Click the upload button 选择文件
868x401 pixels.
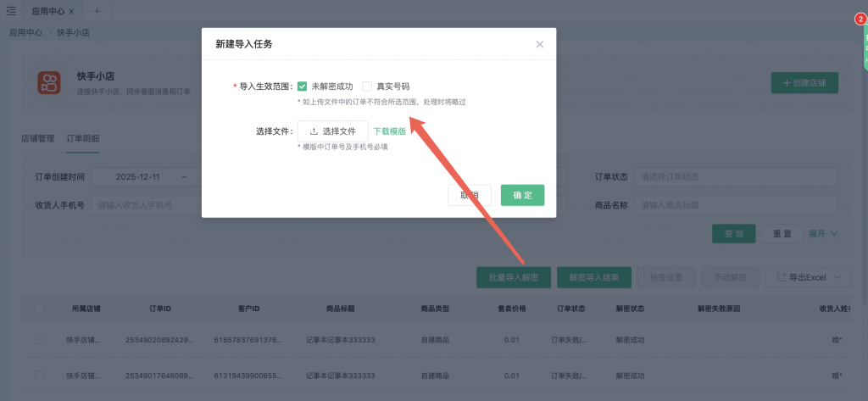click(x=332, y=131)
